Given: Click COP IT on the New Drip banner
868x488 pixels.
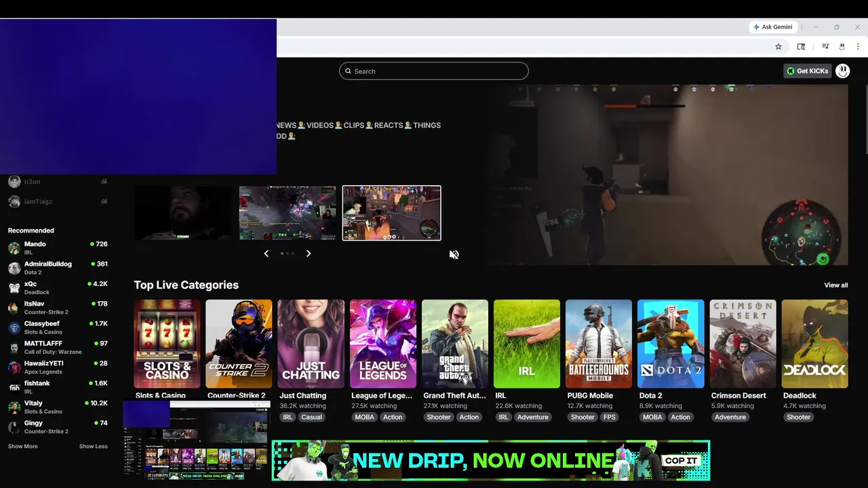Looking at the screenshot, I should tap(681, 461).
